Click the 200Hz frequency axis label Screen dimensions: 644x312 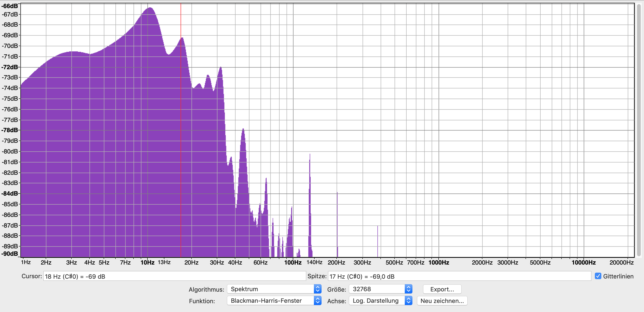pyautogui.click(x=336, y=262)
